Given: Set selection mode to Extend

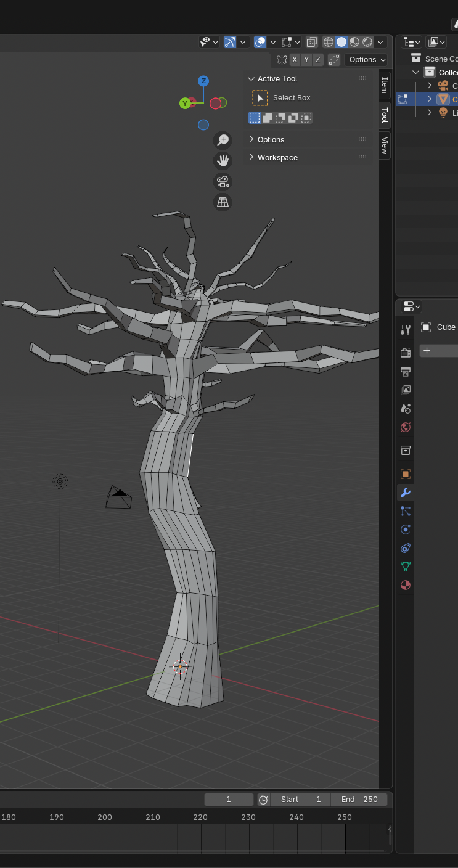Looking at the screenshot, I should click(268, 118).
